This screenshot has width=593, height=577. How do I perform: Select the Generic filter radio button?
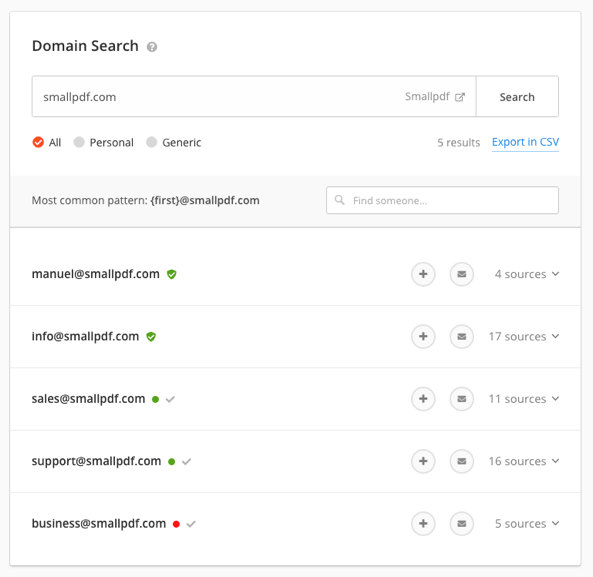(x=152, y=142)
